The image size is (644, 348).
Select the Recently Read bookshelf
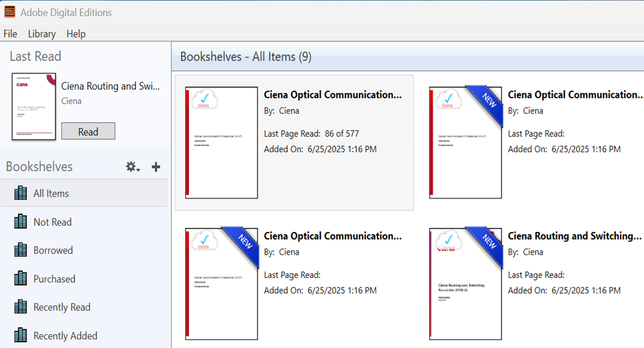coord(83,308)
